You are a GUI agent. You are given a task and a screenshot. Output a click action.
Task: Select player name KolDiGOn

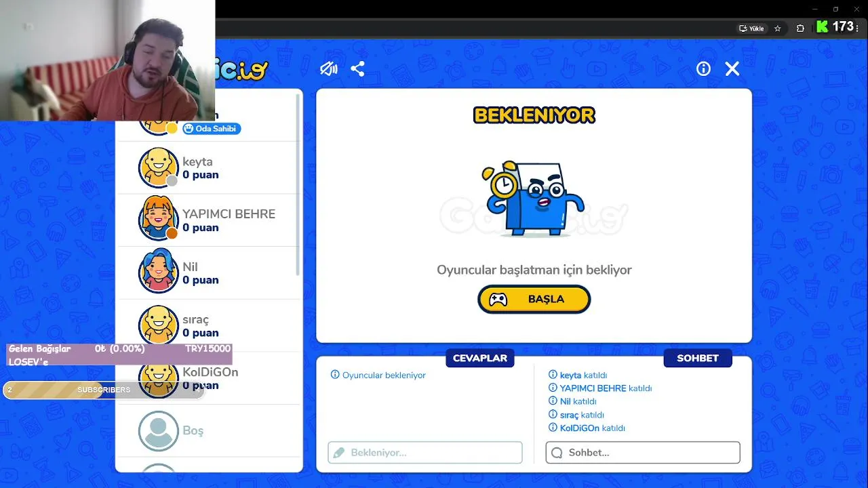tap(210, 372)
